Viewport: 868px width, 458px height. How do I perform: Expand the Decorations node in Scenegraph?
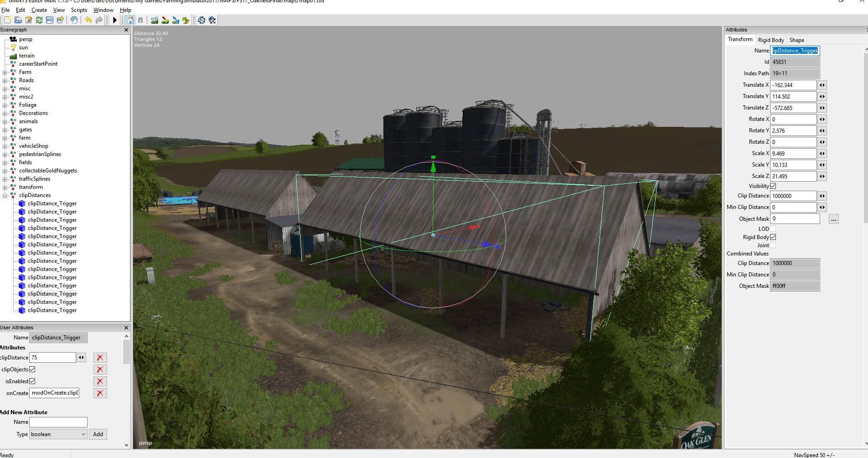point(5,113)
